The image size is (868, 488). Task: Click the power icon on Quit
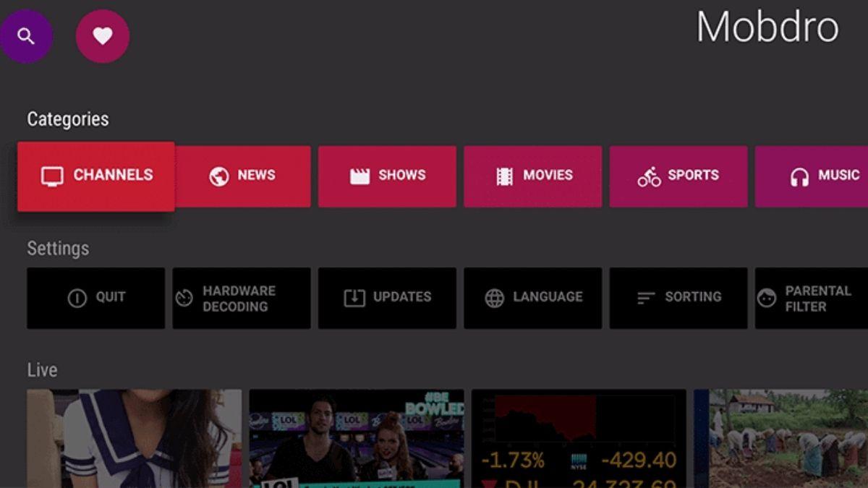click(x=77, y=298)
